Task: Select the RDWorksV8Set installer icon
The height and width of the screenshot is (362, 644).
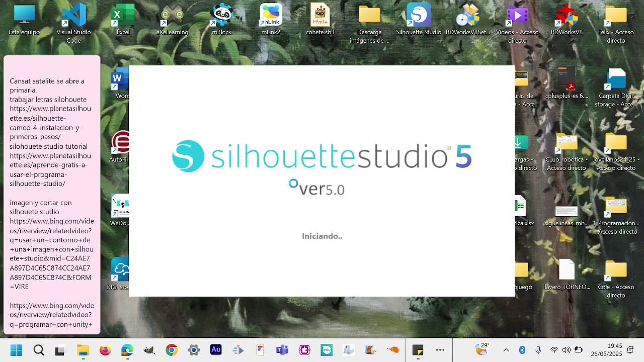Action: tap(468, 20)
